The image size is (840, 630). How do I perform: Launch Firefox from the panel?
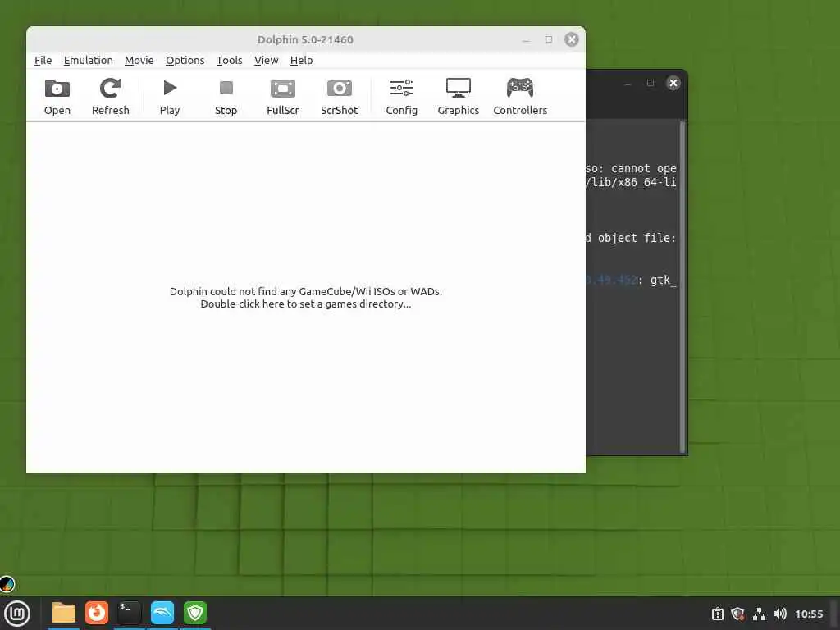click(x=97, y=613)
